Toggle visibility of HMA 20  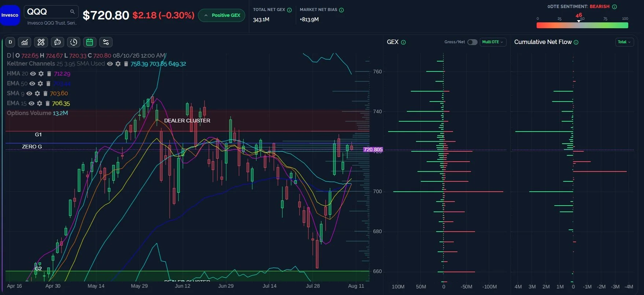(x=33, y=74)
